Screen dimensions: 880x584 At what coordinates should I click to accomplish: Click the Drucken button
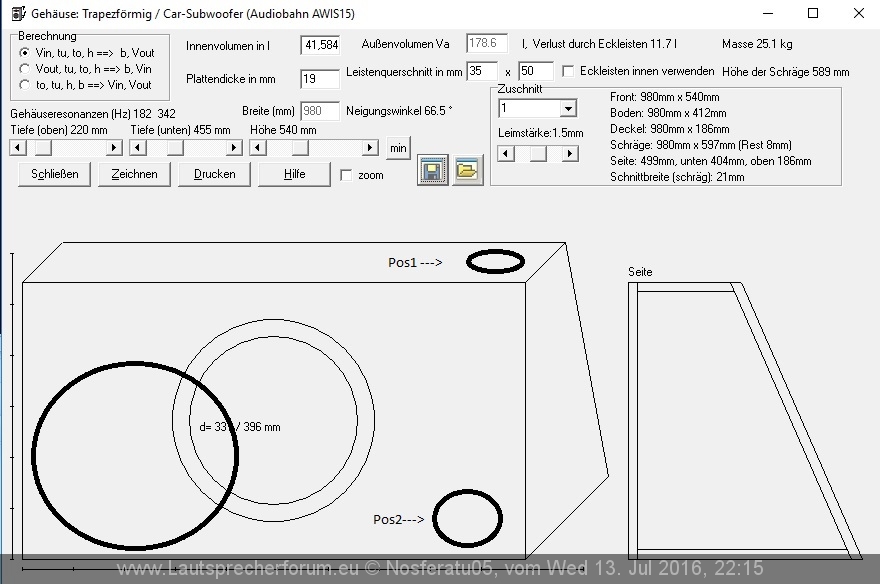pyautogui.click(x=215, y=174)
